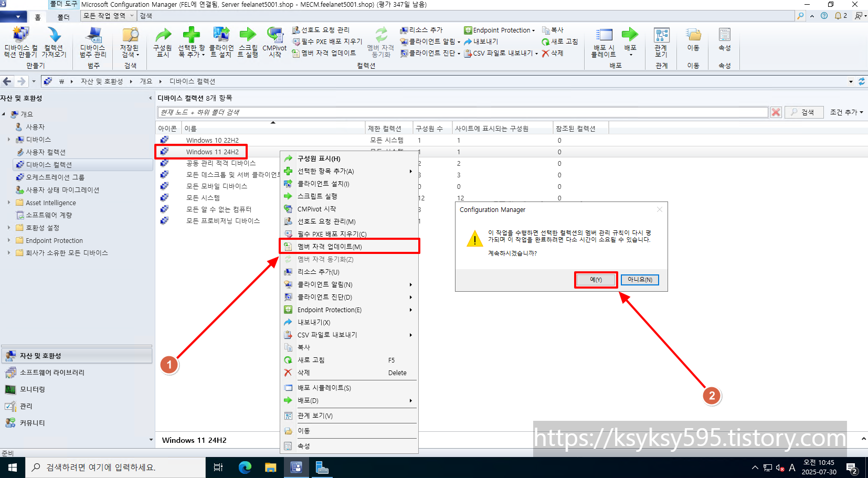
Task: Switch to the 폴더 ribbon tab
Action: tap(63, 17)
